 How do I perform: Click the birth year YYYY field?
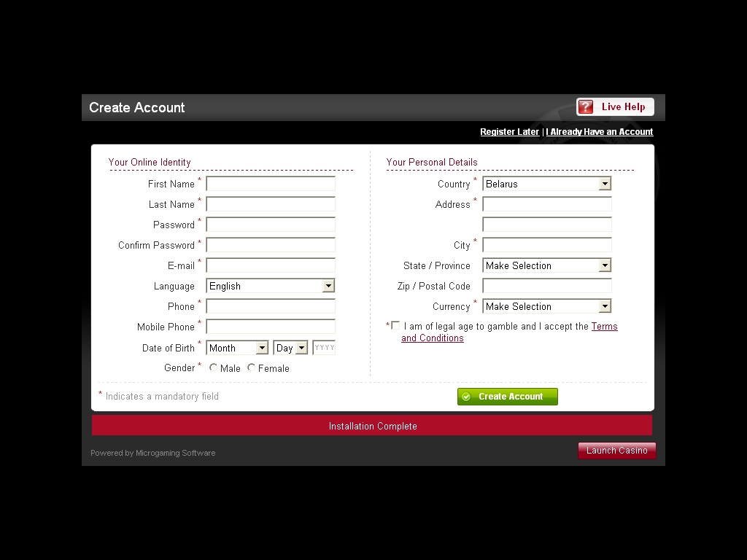pos(324,348)
